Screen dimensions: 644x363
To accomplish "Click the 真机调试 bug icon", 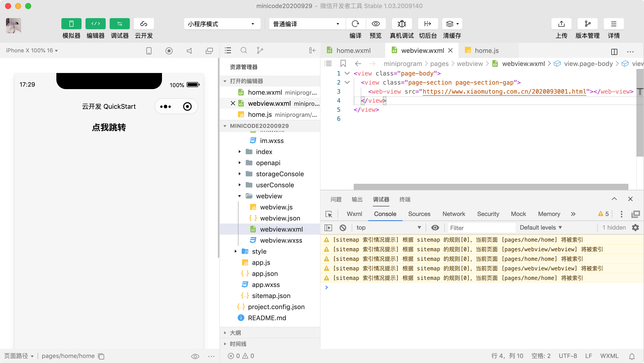I will tap(402, 24).
